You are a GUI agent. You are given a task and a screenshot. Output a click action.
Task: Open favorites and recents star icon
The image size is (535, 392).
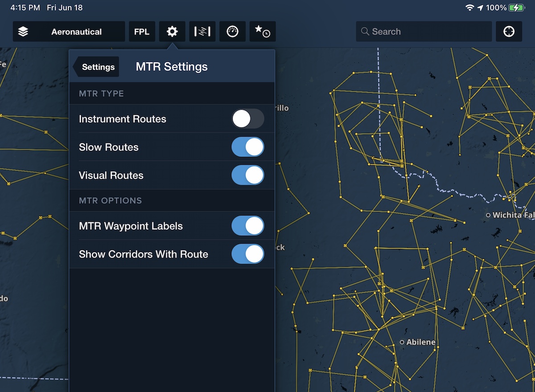tap(262, 31)
